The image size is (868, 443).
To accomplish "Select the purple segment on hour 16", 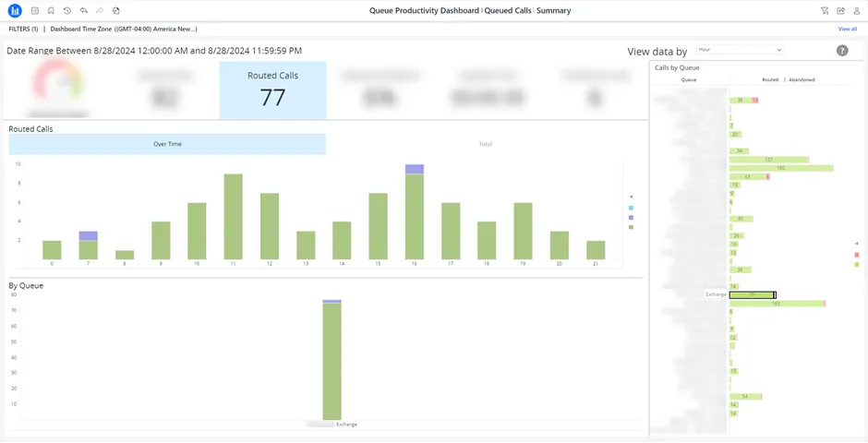I will click(414, 169).
